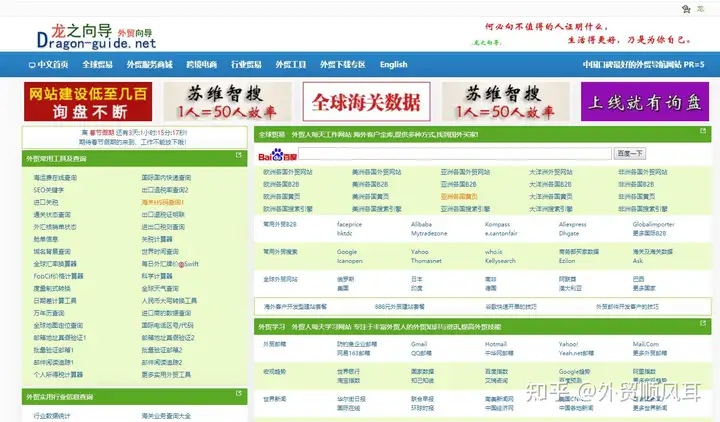The width and height of the screenshot is (720, 422).
Task: Open the 非洲各国外贸网站 link
Action: click(643, 172)
